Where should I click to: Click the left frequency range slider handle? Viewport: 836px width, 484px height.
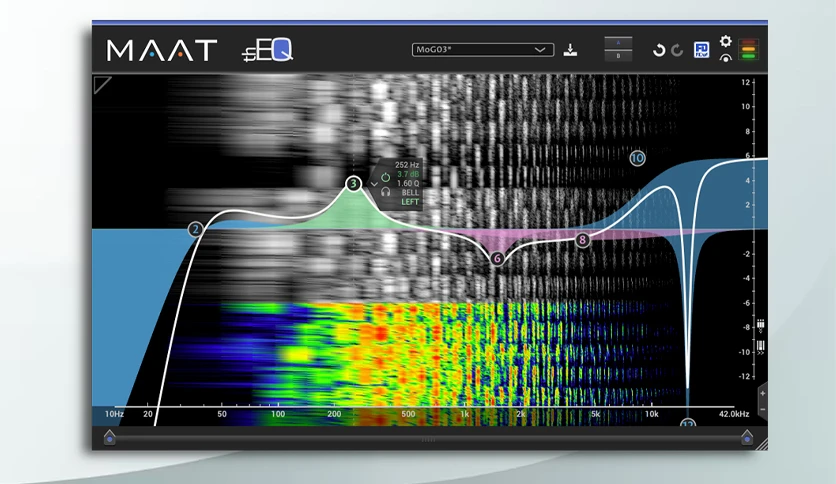(x=109, y=437)
